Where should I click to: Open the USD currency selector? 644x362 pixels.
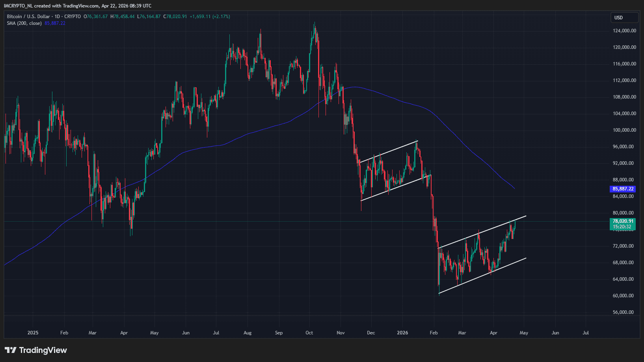(624, 18)
